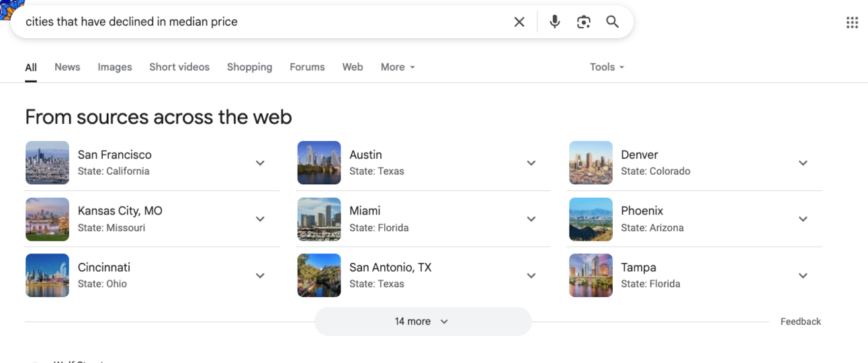Click the 'State: Colorado' label
This screenshot has width=868, height=363.
[656, 171]
